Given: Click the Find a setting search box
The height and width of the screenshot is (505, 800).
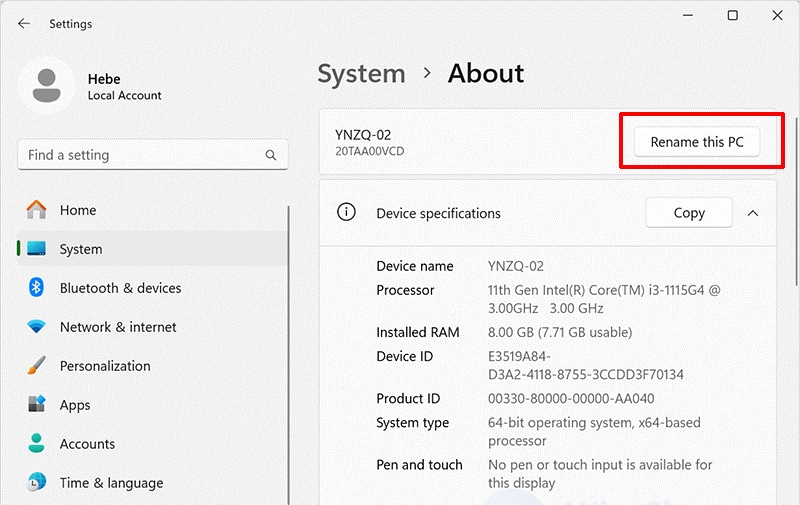Looking at the screenshot, I should click(x=153, y=155).
